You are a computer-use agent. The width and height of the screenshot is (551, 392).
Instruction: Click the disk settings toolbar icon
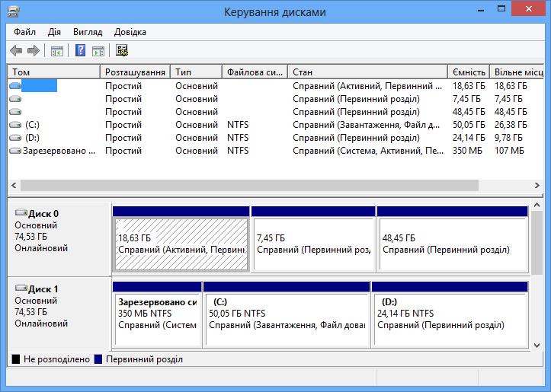(122, 51)
